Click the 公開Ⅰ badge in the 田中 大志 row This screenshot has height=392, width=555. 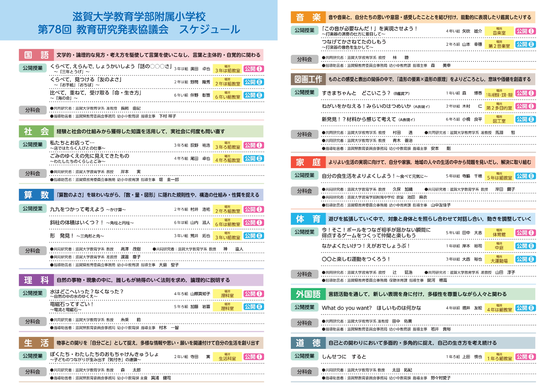pyautogui.click(x=525, y=233)
